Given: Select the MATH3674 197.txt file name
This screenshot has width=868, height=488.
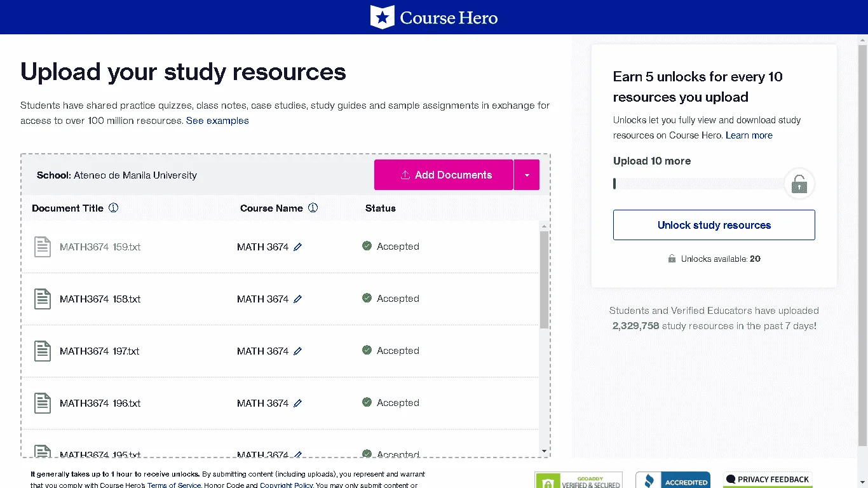Looking at the screenshot, I should click(100, 351).
